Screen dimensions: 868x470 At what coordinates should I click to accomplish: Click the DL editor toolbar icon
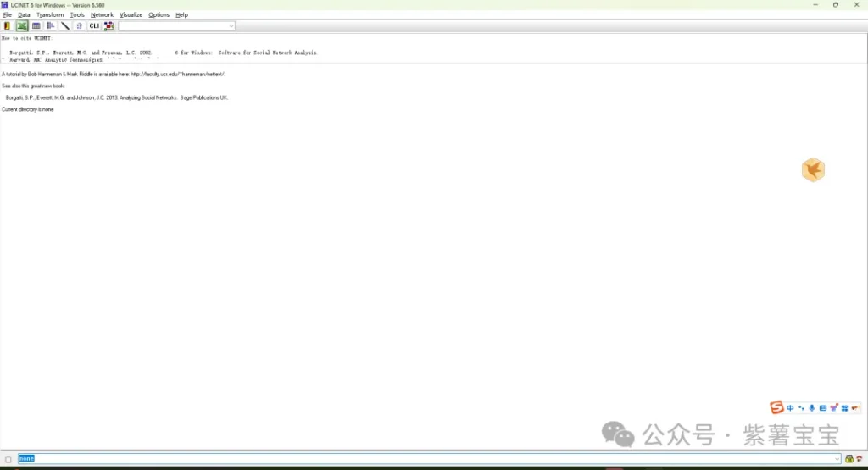click(x=51, y=26)
